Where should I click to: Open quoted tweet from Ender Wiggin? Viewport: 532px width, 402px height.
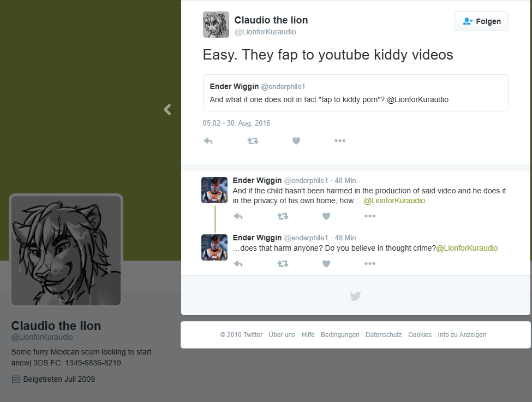point(356,93)
